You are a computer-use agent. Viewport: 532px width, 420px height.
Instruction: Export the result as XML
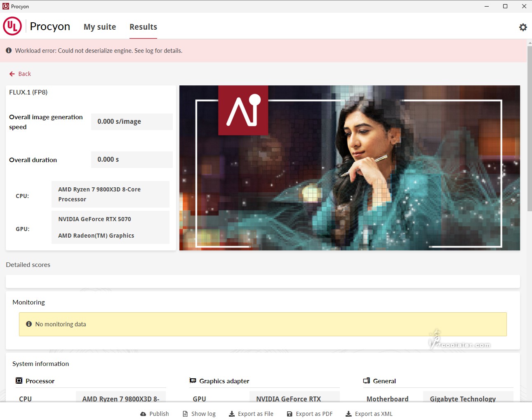369,414
